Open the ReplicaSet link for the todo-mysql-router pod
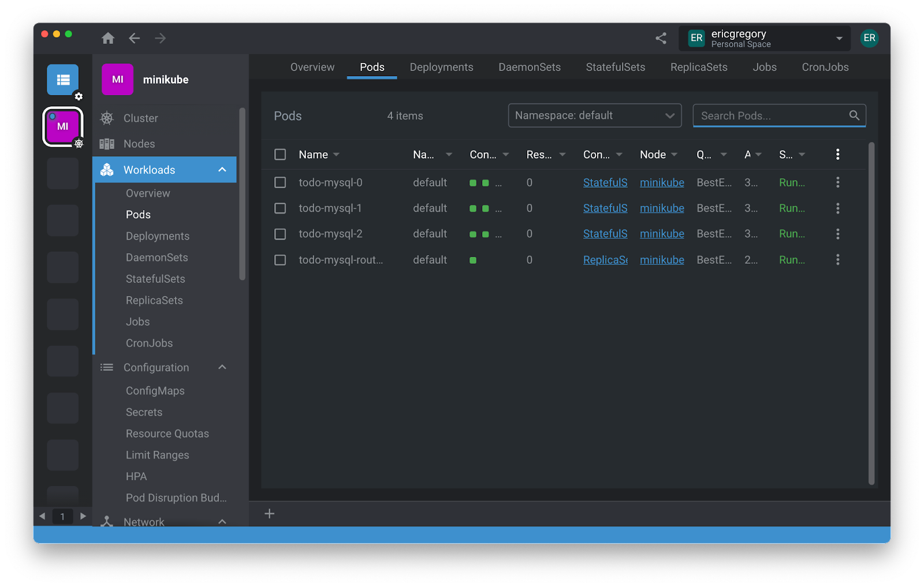This screenshot has height=587, width=924. [605, 260]
